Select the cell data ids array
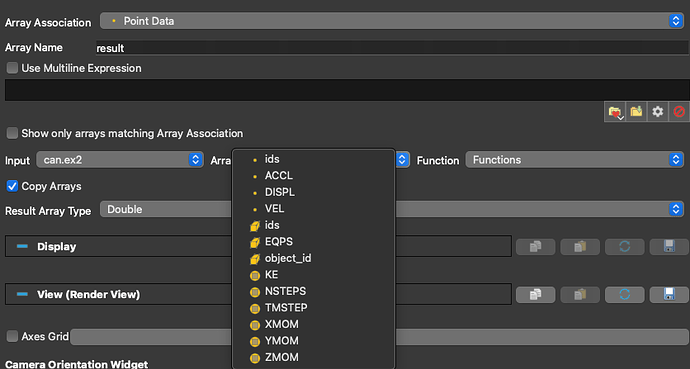The height and width of the screenshot is (369, 690). pos(313,225)
